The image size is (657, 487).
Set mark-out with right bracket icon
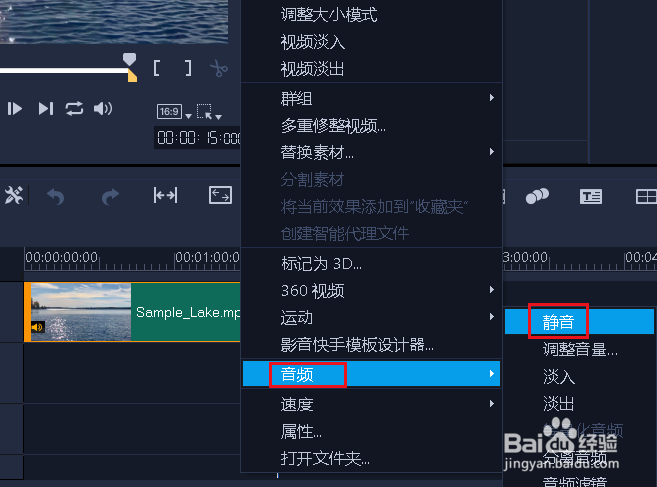[x=189, y=68]
